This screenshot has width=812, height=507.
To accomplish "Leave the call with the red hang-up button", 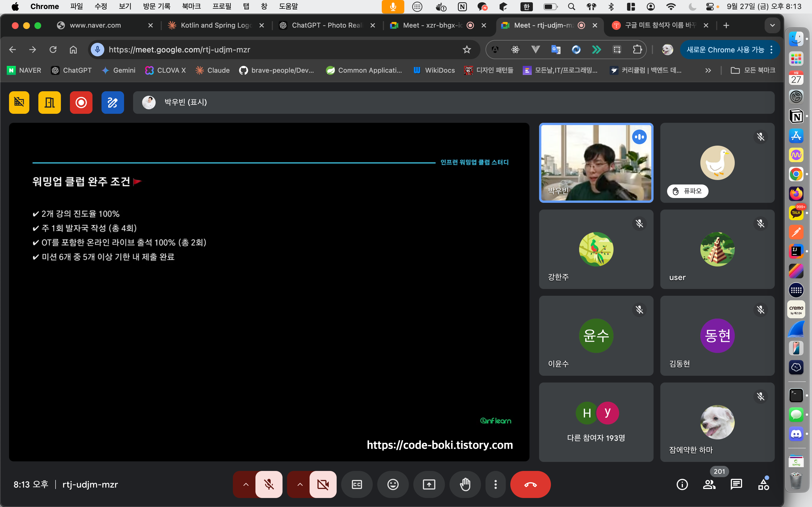I will (530, 484).
